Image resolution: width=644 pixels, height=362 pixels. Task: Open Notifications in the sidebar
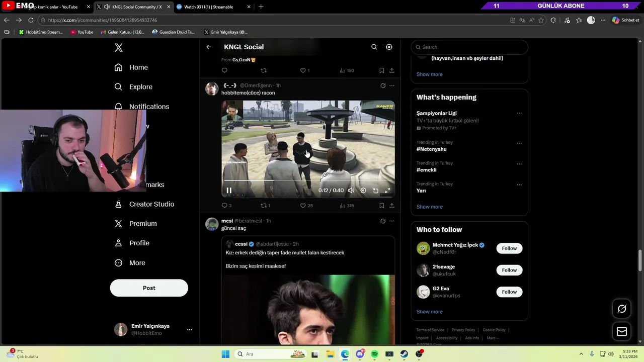click(x=142, y=107)
